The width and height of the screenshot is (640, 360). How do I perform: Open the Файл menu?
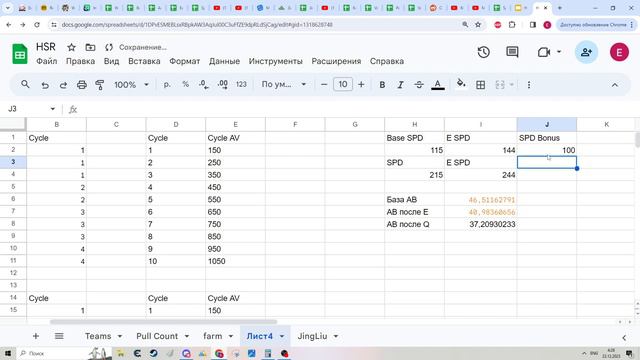47,61
